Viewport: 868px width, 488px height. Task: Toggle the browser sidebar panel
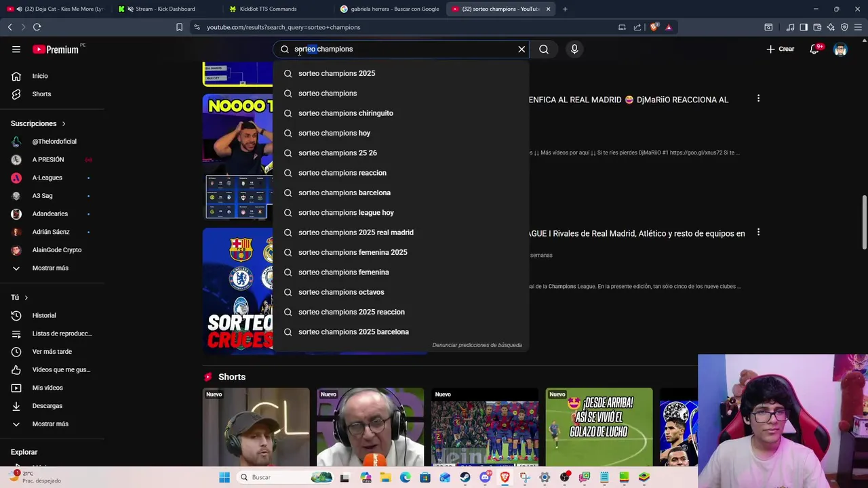804,27
